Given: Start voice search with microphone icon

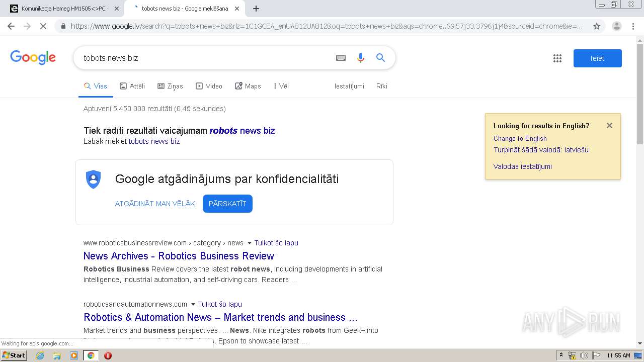Looking at the screenshot, I should pyautogui.click(x=360, y=58).
